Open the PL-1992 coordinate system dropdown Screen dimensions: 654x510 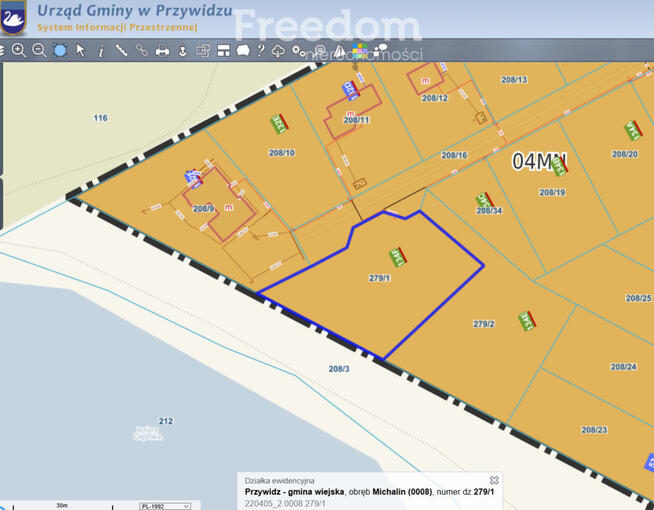tap(165, 506)
